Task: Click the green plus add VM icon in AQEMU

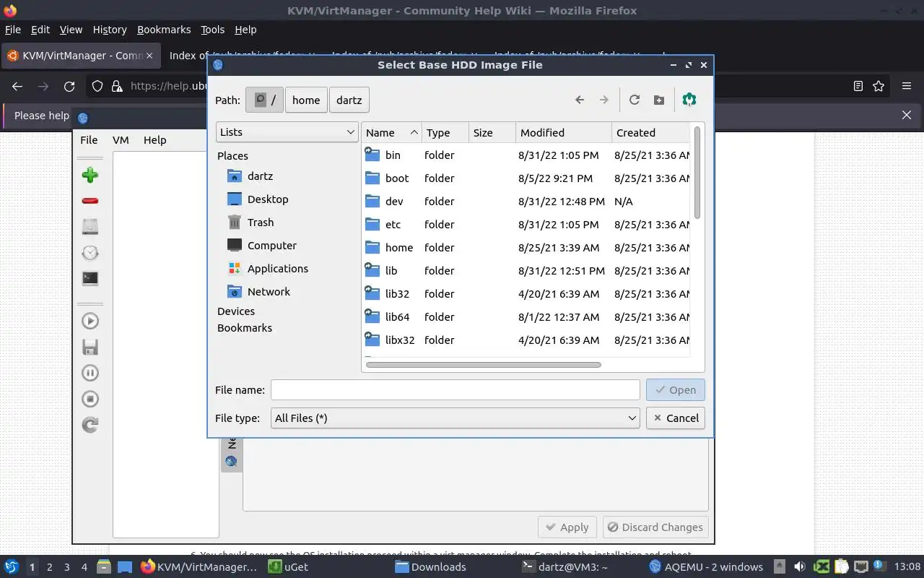Action: (90, 175)
